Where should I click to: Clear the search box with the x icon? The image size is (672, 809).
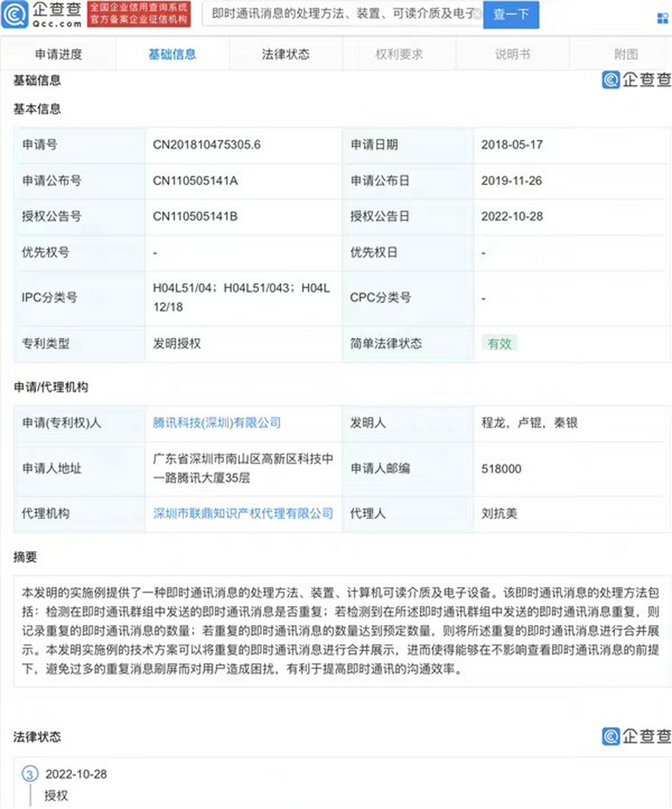coord(477,14)
